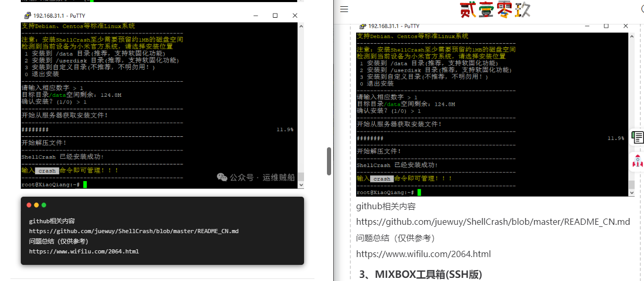Click the right PuTTY terminal screenshot
The width and height of the screenshot is (644, 281).
click(492, 114)
